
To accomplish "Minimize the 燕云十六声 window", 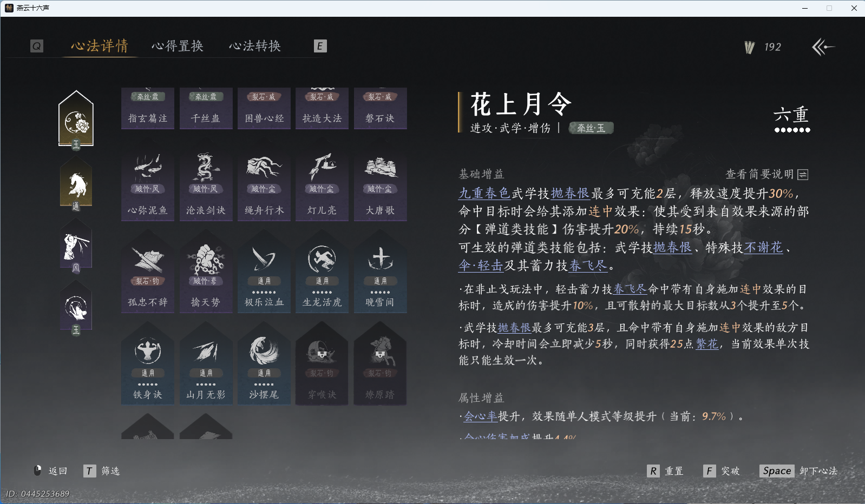I will [x=805, y=8].
